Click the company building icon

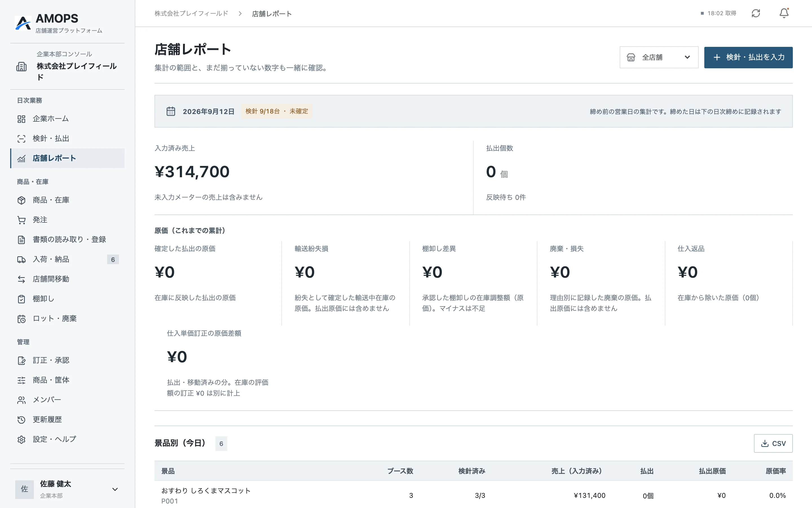21,67
